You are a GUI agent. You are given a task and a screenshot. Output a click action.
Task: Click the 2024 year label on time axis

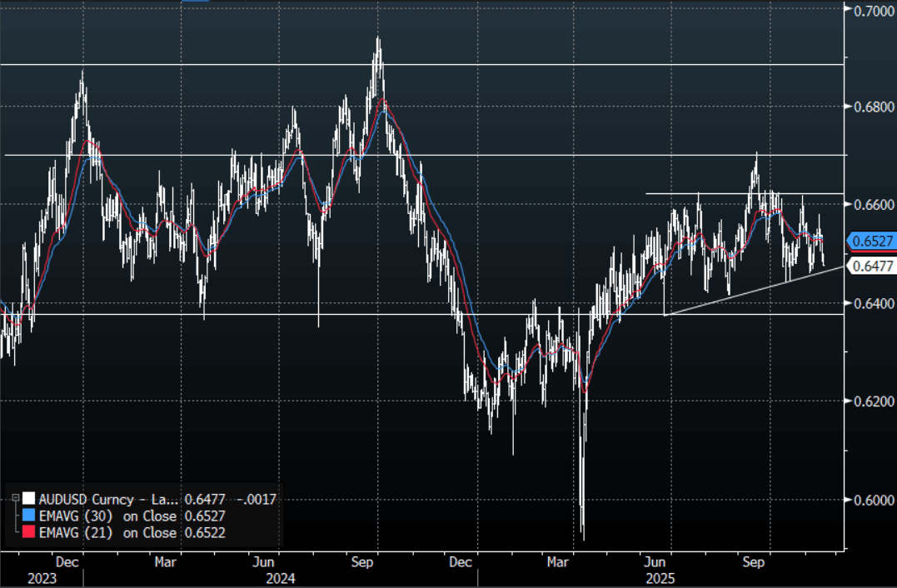(x=281, y=578)
